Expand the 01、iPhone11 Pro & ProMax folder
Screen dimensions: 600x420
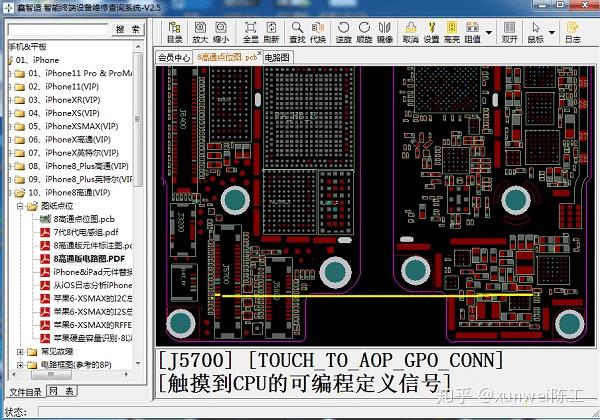(x=10, y=73)
